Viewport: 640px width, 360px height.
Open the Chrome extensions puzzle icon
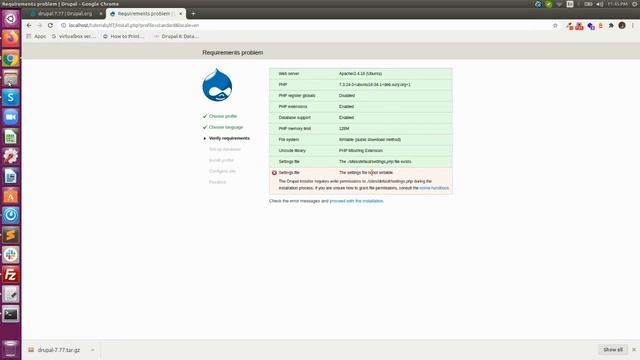[611, 25]
